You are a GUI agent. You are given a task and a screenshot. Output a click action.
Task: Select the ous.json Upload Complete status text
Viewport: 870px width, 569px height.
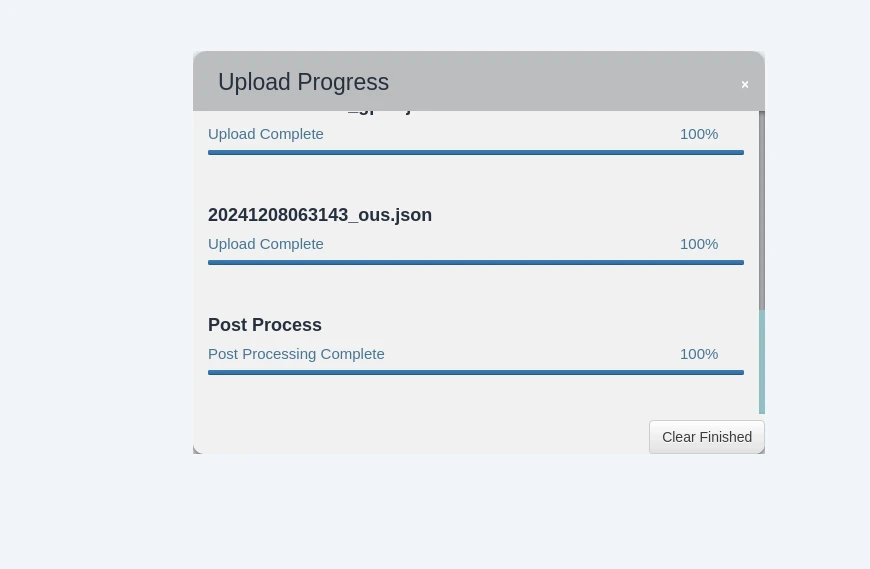[x=266, y=244]
